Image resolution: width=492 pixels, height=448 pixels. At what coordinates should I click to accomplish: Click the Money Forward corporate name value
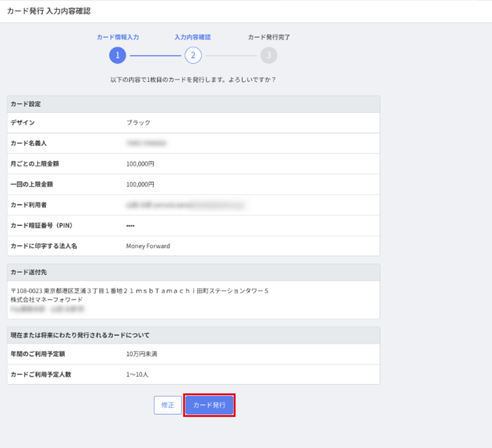coord(148,246)
